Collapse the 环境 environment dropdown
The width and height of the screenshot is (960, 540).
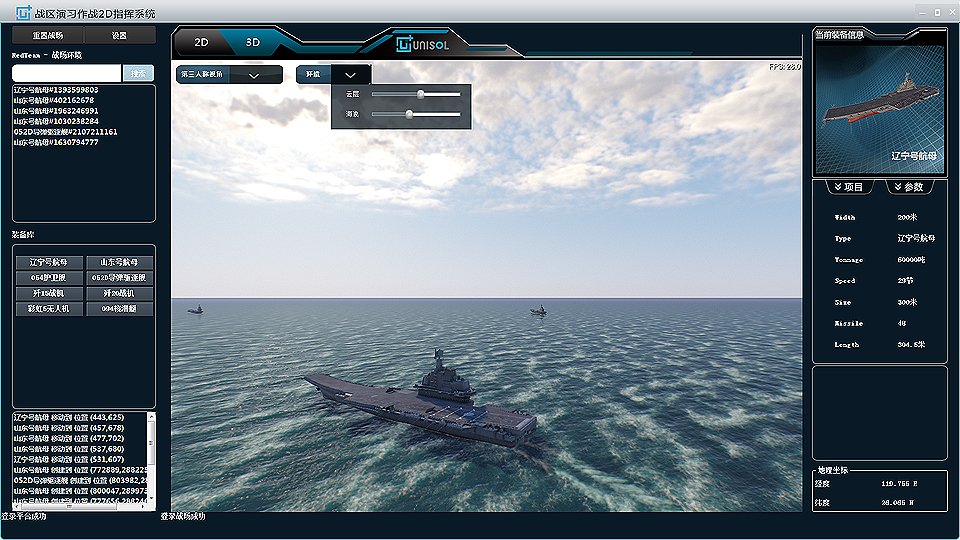[350, 75]
